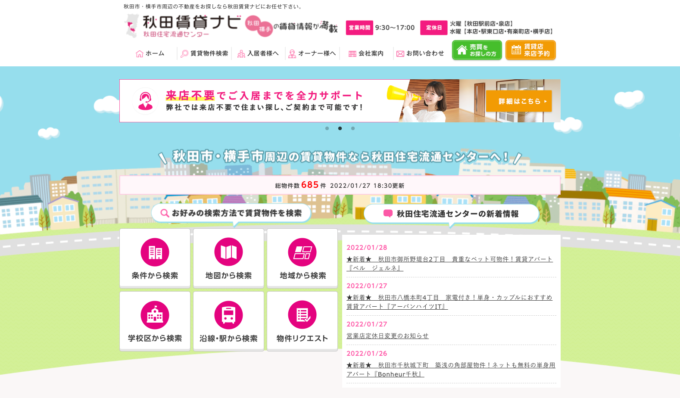Switch to the first carousel slide dot

pyautogui.click(x=327, y=128)
